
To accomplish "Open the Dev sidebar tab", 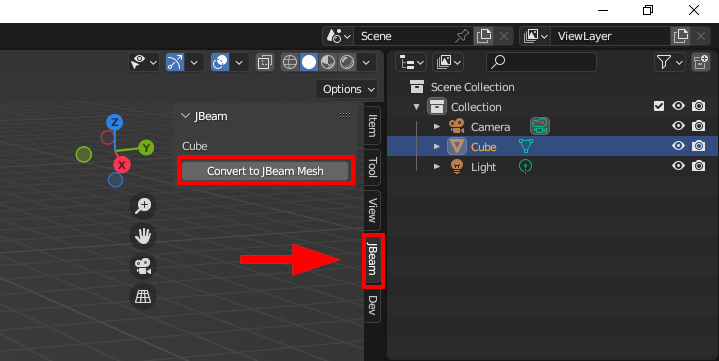I will 372,305.
